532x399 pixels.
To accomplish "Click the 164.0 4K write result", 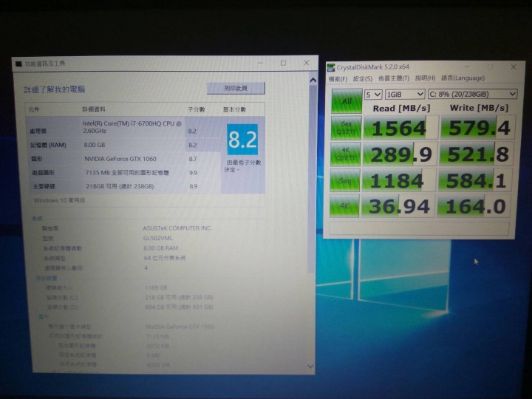I will 474,205.
